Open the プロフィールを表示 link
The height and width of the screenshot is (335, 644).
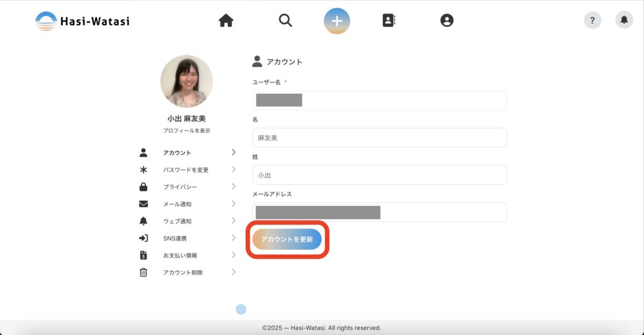click(186, 130)
